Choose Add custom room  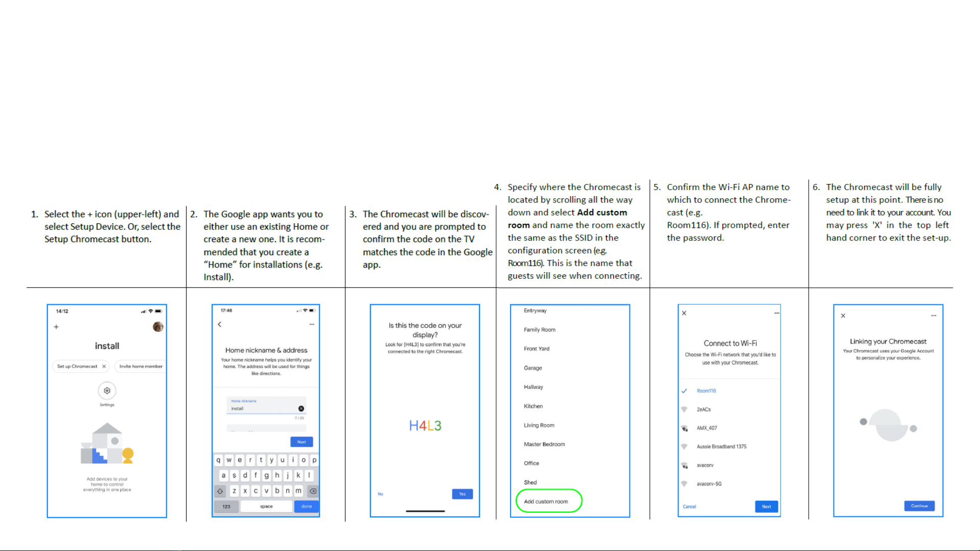point(549,501)
